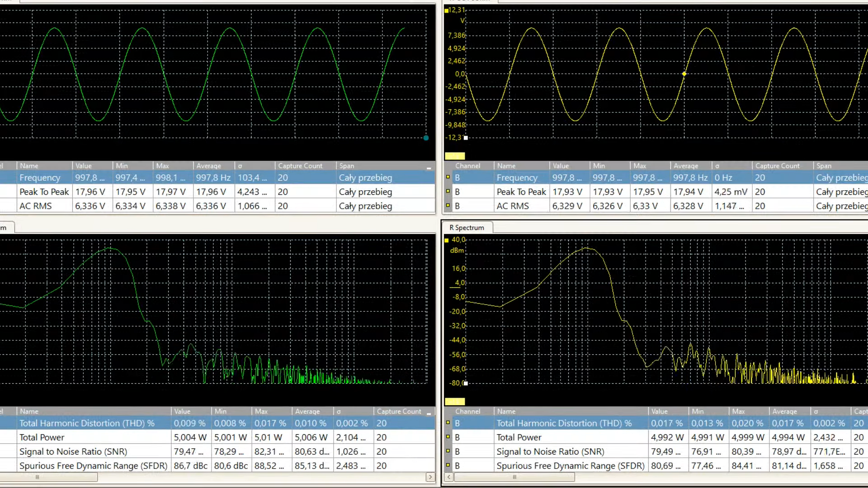Select Total Harmonic Distortion row in green spectrum table
This screenshot has height=488, width=868.
coord(217,423)
